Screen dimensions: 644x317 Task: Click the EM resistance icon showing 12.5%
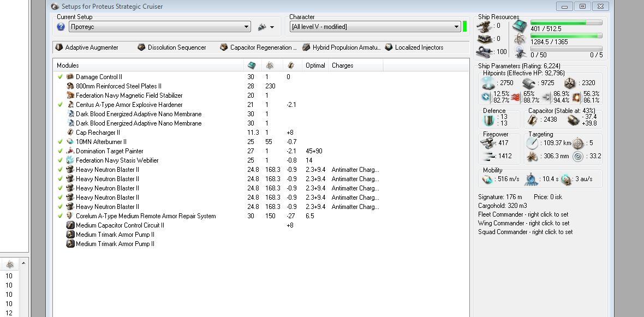coord(486,97)
